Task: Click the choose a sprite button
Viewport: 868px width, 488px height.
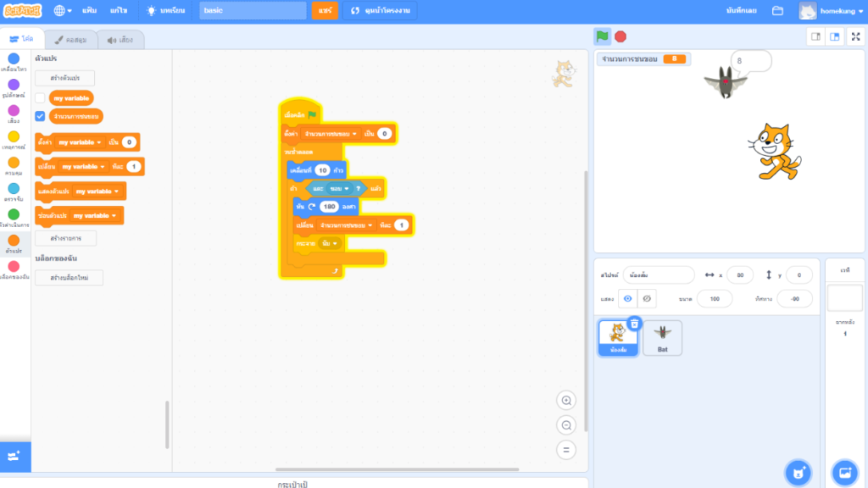Action: pos(798,472)
